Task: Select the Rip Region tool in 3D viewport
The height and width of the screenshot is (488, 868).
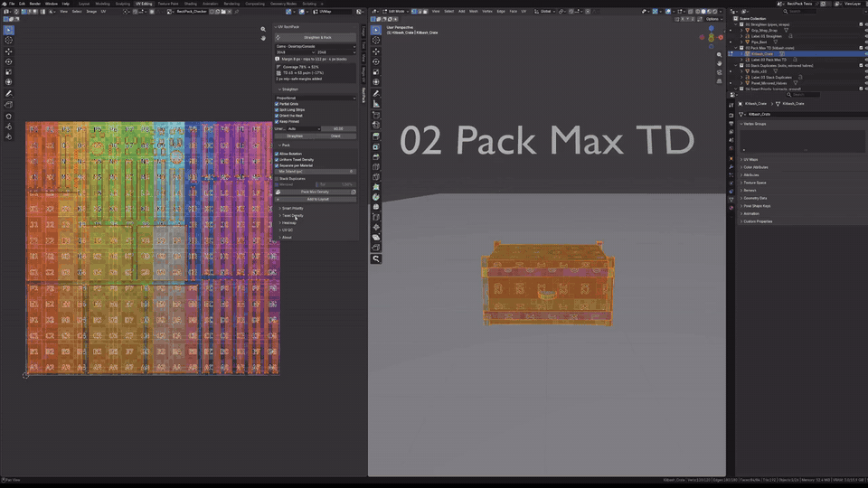Action: (x=376, y=248)
